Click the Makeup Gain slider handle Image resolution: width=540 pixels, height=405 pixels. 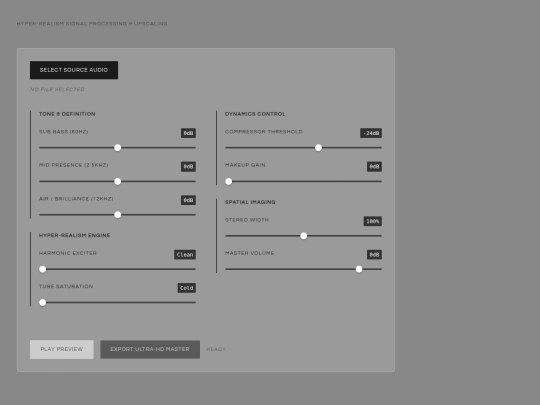point(228,181)
